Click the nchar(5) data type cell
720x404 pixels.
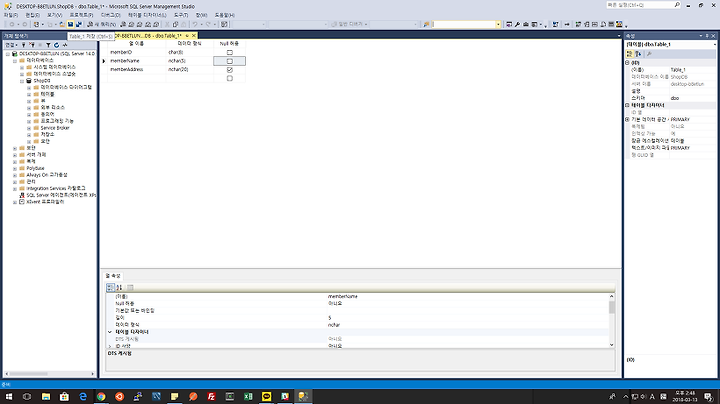[x=189, y=61]
